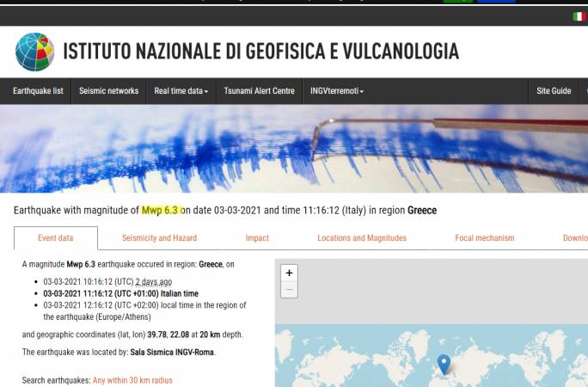Click the '2 days ago' timestamp text

point(154,281)
